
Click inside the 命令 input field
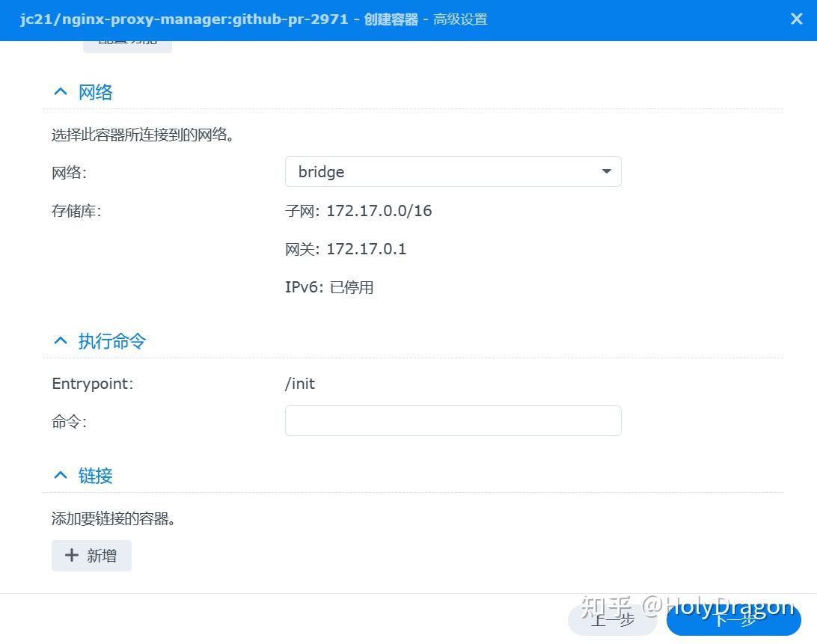[x=453, y=420]
